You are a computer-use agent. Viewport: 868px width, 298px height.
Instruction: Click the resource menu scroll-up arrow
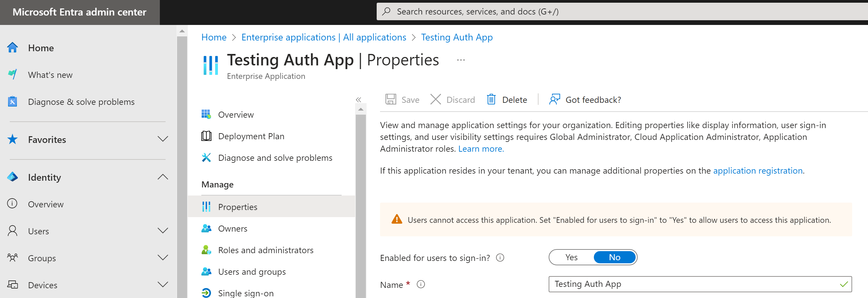point(361,109)
